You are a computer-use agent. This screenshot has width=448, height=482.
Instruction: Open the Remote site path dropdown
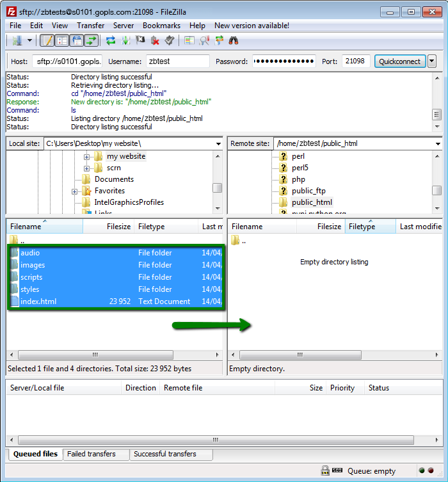[x=438, y=143]
